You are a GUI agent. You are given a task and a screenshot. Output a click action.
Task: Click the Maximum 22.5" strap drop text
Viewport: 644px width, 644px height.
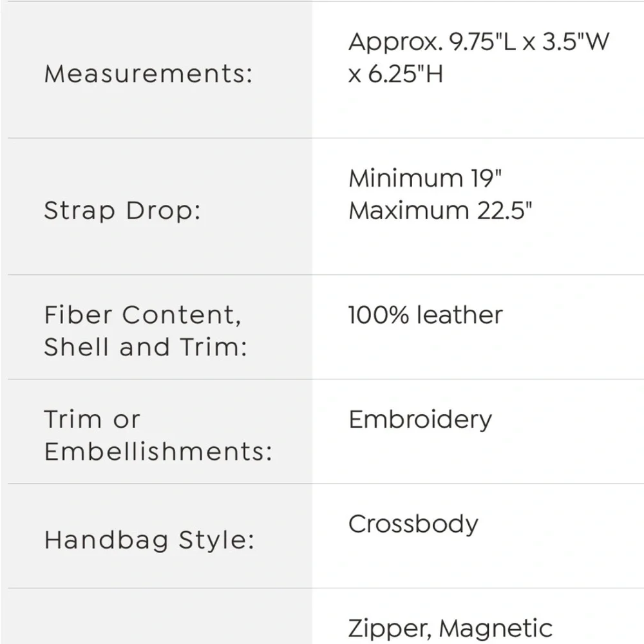440,211
